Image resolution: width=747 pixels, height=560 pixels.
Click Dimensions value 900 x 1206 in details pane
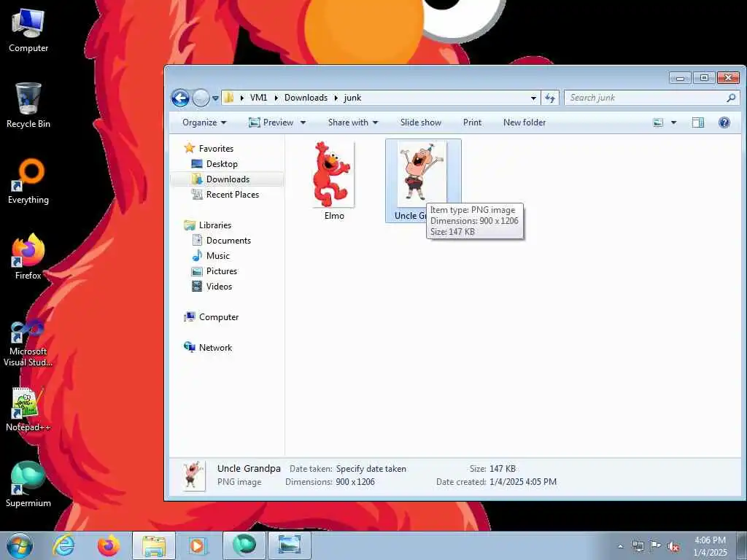pyautogui.click(x=355, y=482)
